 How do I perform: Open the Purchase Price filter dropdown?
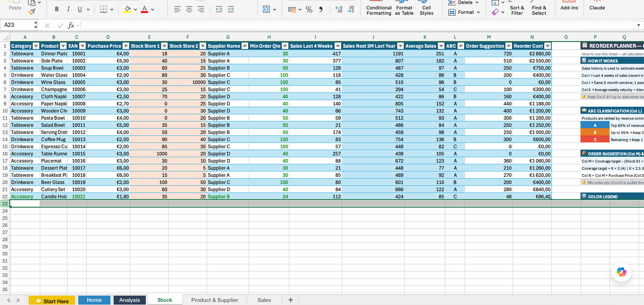[126, 46]
